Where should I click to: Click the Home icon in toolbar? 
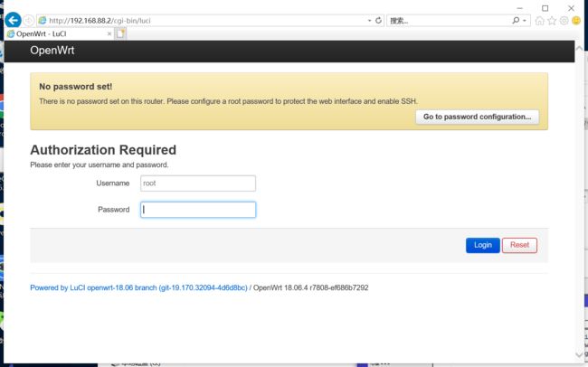coord(540,21)
